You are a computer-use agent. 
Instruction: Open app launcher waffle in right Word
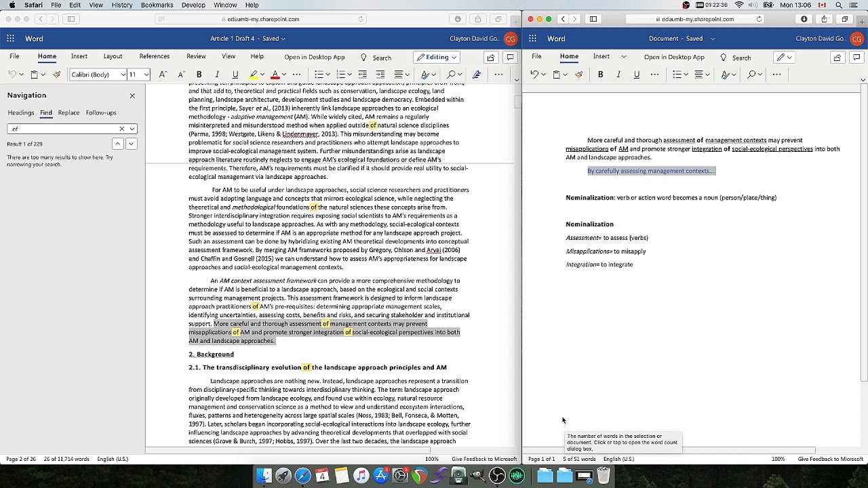[532, 39]
